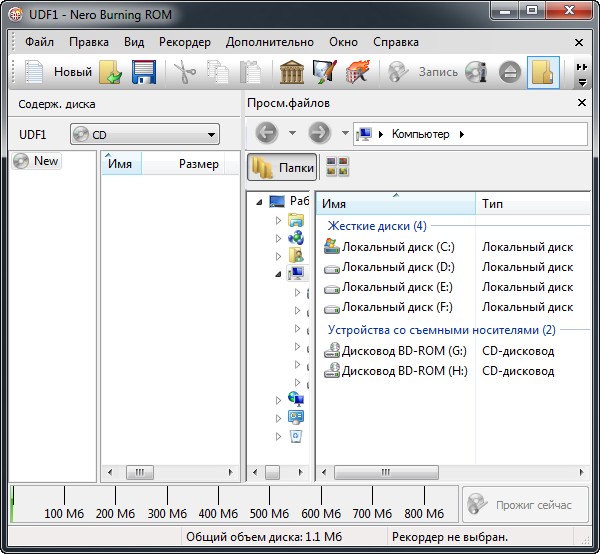Open the Дополнительно menu
The image size is (600, 554).
point(270,42)
